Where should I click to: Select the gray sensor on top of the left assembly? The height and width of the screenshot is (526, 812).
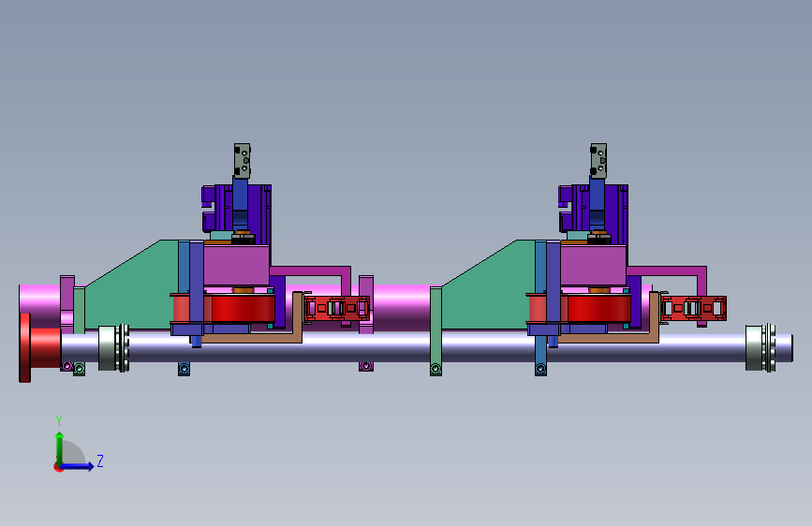click(242, 161)
